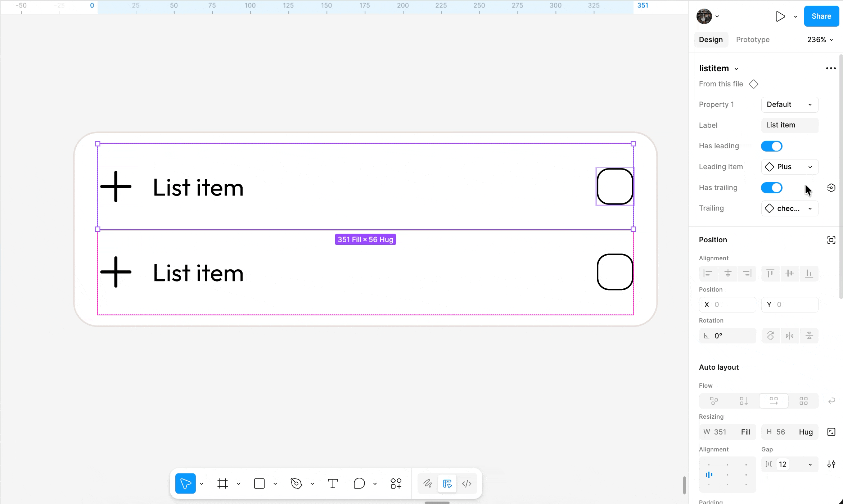Open the Trailing instance dropdown
This screenshot has width=843, height=504.
[789, 208]
